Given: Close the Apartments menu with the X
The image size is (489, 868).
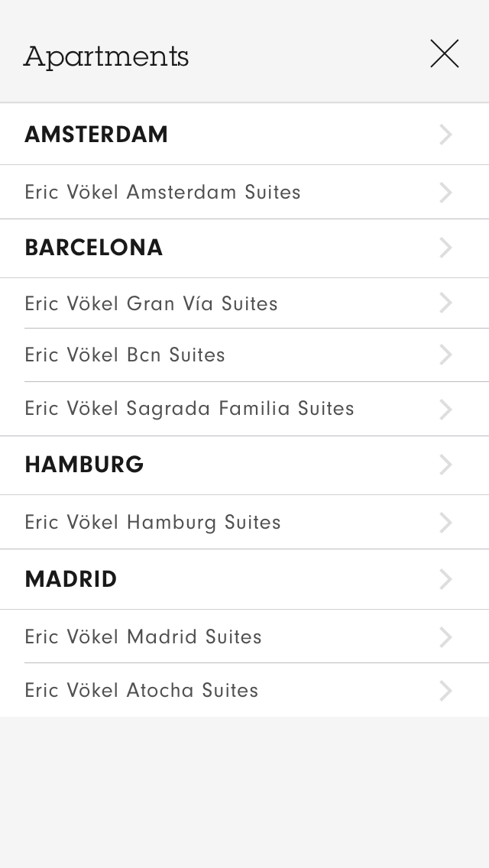Looking at the screenshot, I should [x=445, y=53].
